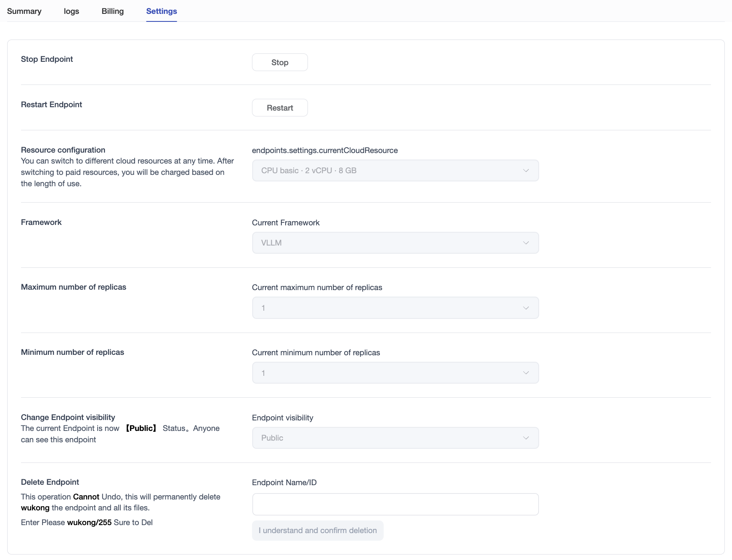This screenshot has width=732, height=560.
Task: Click the chevron on minimum replicas selector
Action: click(525, 373)
